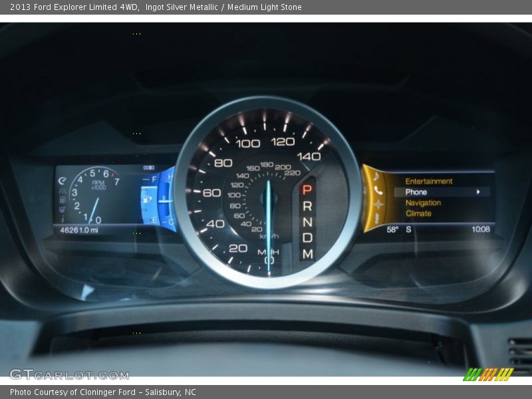Choose Navigation from the menu

pos(423,203)
